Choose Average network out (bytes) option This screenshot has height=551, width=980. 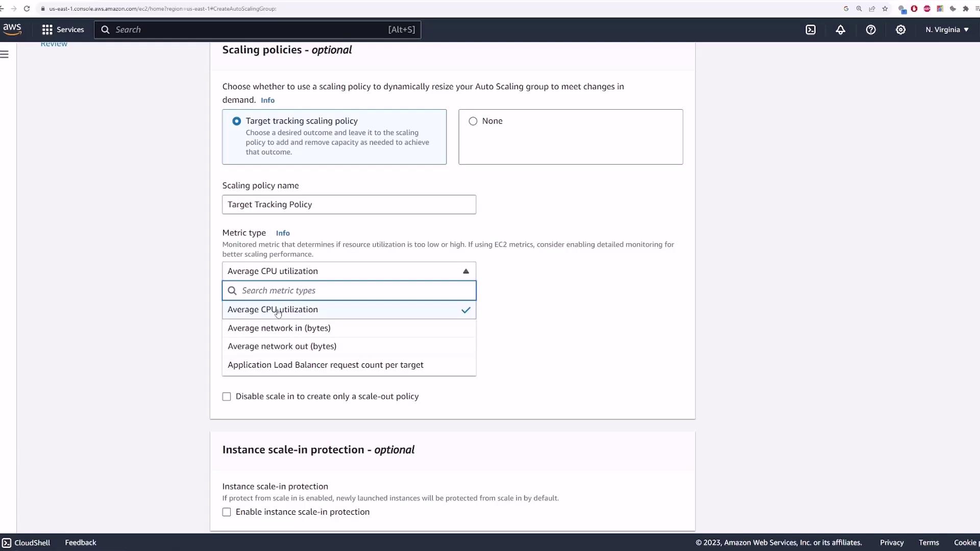pos(282,346)
